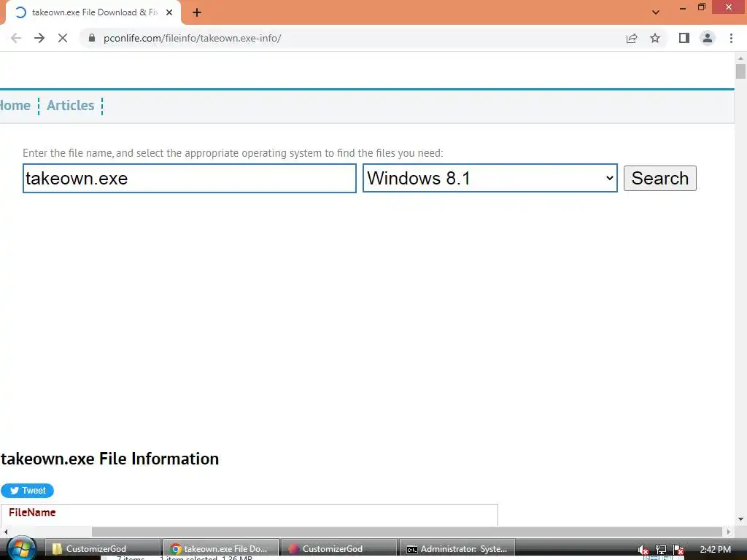Open the Windows Start menu
Viewport: 747px width, 560px height.
(21, 548)
